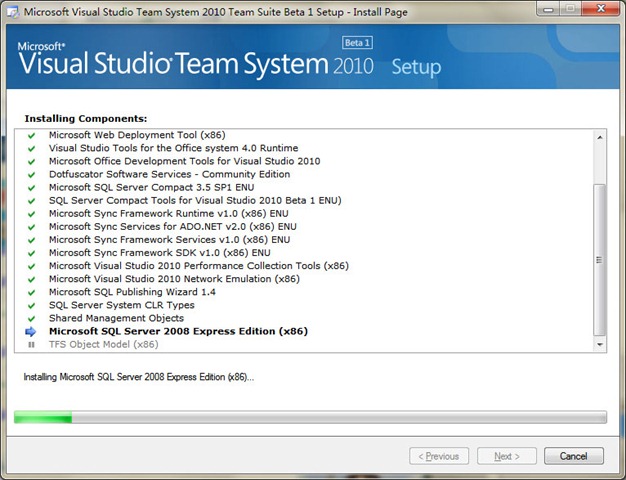
Task: Select bold Microsoft SQL Server 2008 Express Edition entry
Action: pyautogui.click(x=178, y=331)
